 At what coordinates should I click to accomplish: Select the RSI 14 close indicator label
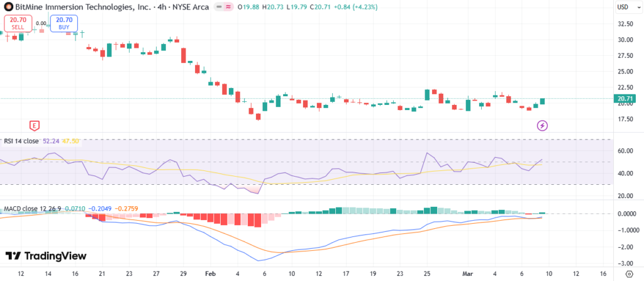coord(21,141)
